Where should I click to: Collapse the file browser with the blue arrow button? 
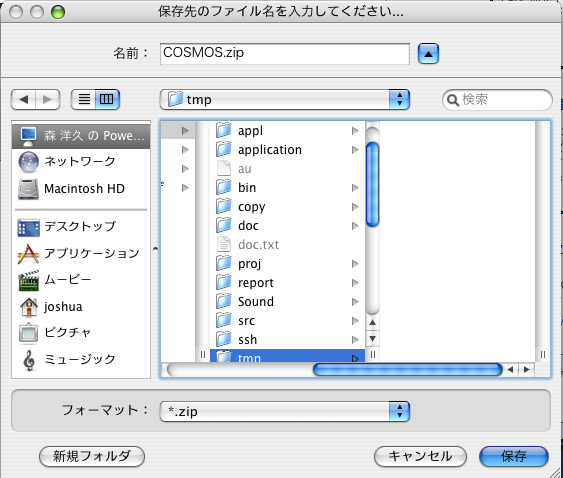pyautogui.click(x=428, y=54)
